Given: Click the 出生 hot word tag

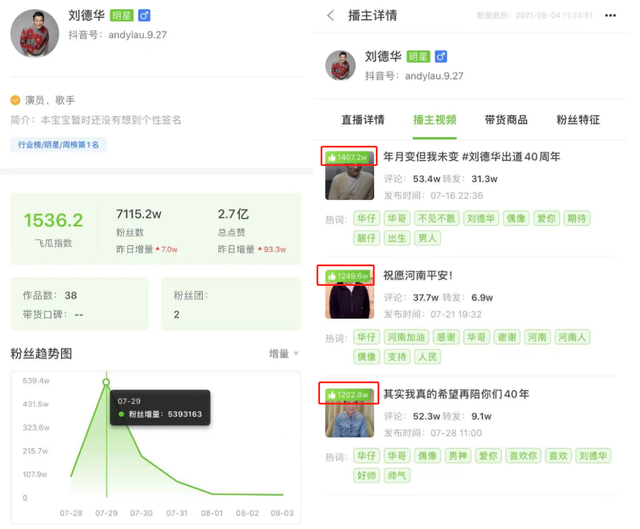Looking at the screenshot, I should coord(397,238).
